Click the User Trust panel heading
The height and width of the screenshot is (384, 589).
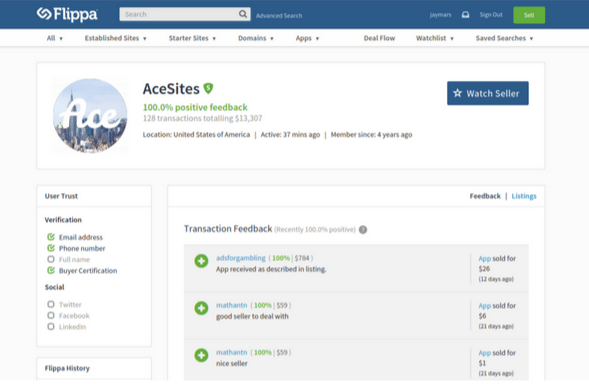tap(61, 196)
